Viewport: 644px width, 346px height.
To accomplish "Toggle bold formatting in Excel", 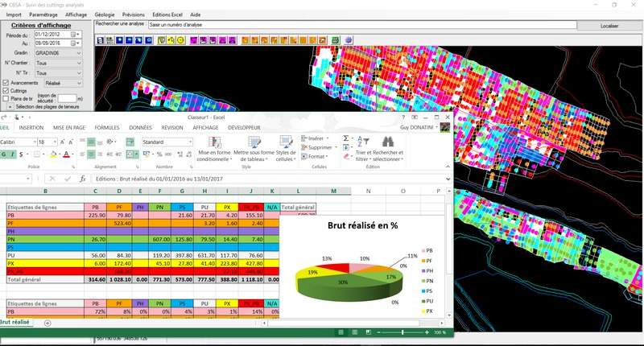I will [4, 154].
